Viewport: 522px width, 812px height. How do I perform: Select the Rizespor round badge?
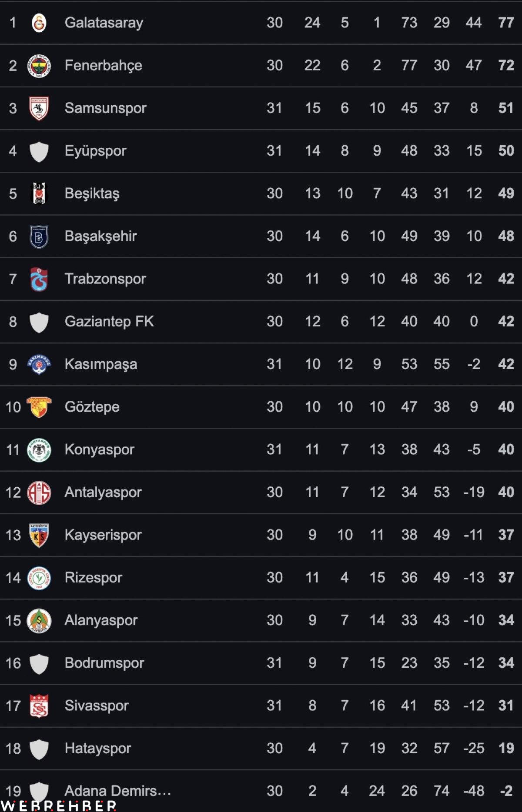(39, 578)
